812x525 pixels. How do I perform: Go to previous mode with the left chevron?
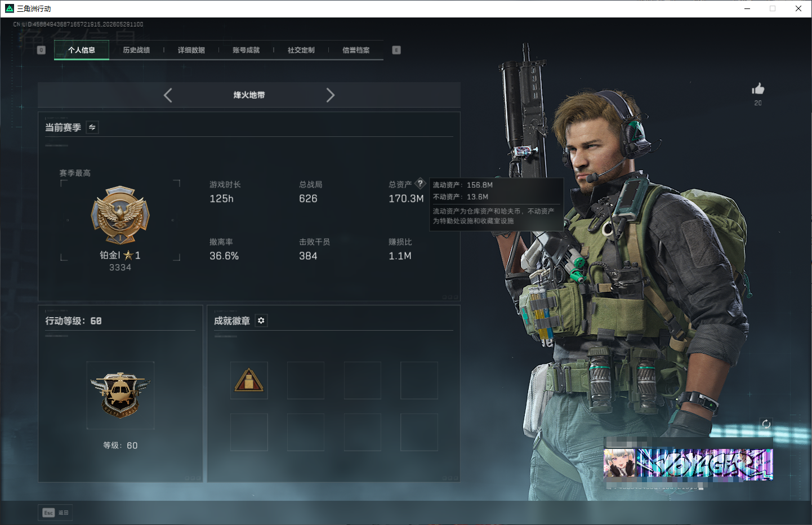click(x=167, y=95)
